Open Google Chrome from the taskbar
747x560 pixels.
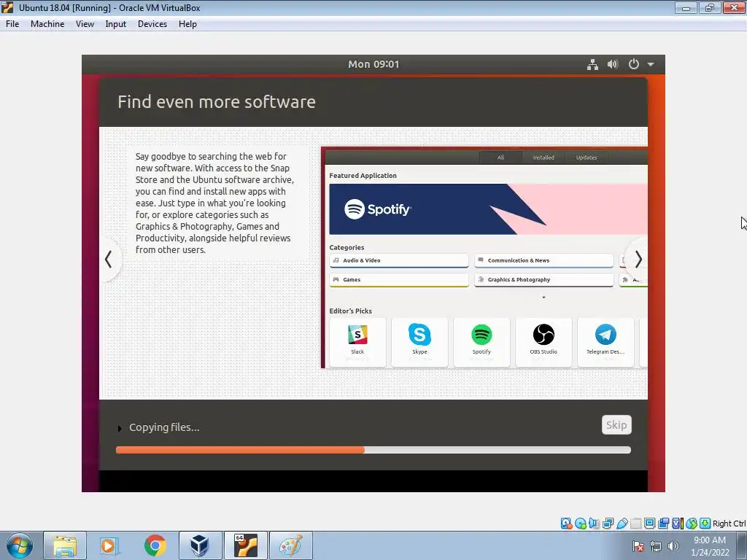(155, 545)
